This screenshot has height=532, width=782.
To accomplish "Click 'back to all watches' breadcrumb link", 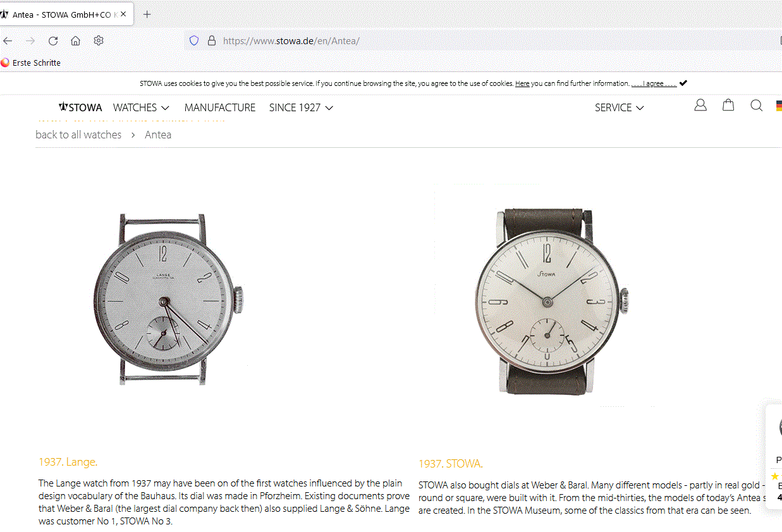I will point(78,135).
